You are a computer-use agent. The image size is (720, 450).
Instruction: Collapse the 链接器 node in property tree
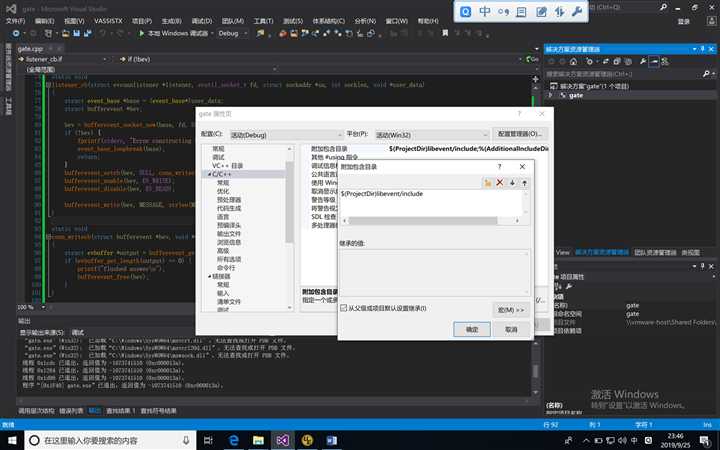209,276
